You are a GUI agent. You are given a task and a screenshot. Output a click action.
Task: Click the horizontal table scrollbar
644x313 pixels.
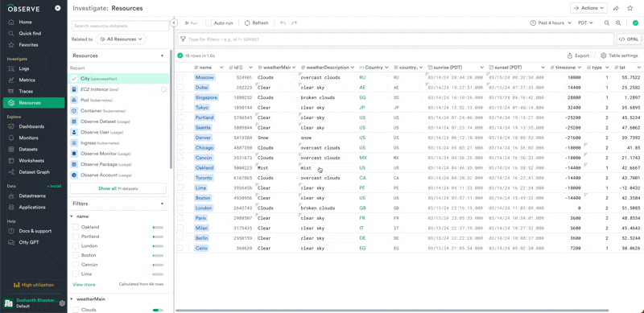392,310
